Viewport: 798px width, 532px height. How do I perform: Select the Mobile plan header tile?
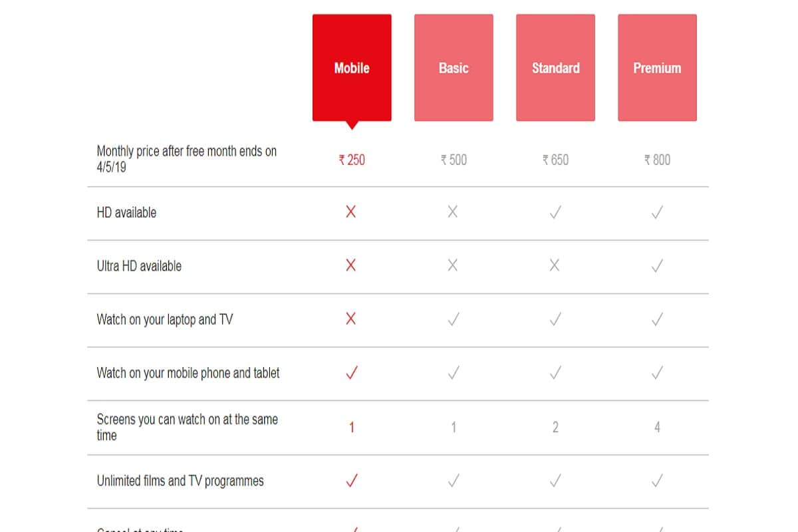(x=351, y=66)
